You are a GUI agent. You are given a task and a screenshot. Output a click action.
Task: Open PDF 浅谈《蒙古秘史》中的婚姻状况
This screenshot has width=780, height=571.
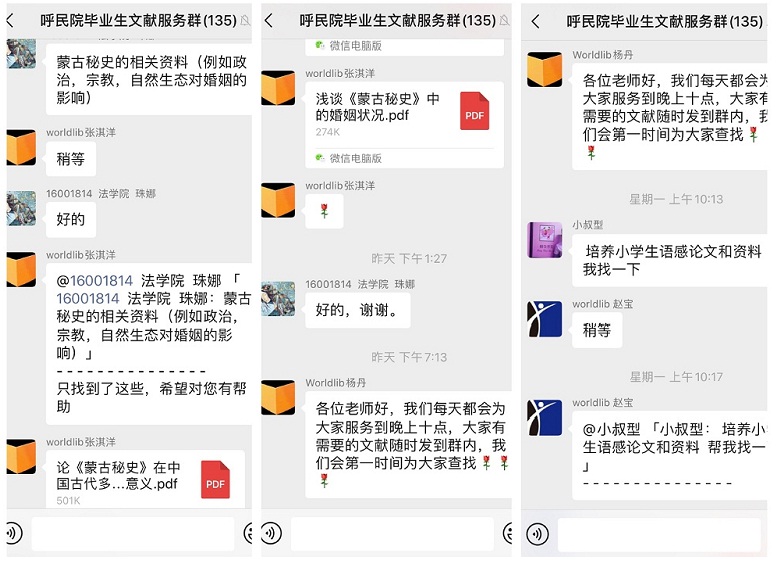[404, 115]
